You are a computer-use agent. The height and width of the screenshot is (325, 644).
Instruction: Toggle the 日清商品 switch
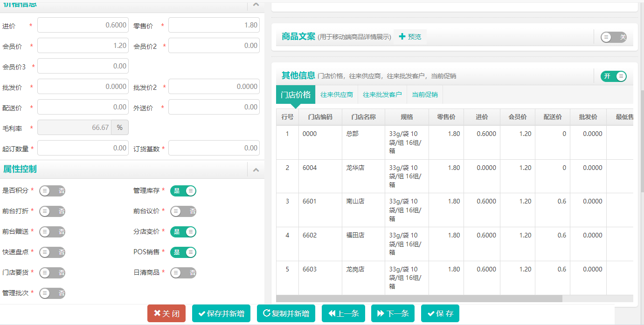(183, 272)
